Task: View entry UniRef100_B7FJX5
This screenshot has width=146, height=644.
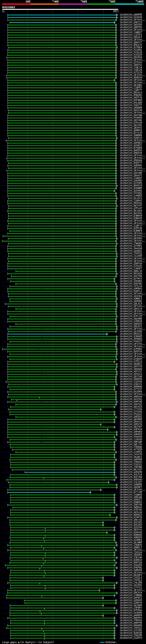Action: 131,316
